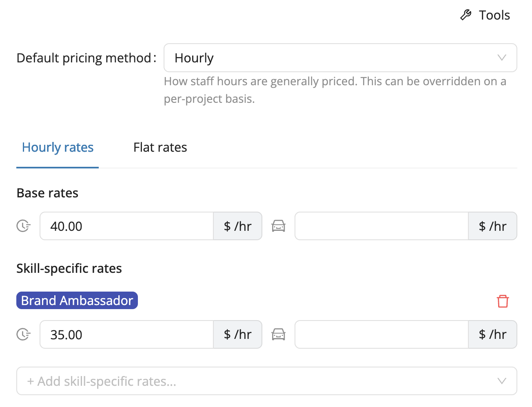Switch to the Hourly rates tab

pos(58,147)
